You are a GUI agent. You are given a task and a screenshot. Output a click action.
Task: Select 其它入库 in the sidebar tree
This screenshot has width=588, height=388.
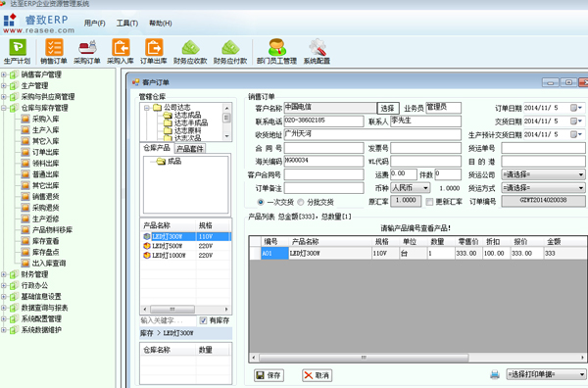pyautogui.click(x=45, y=141)
